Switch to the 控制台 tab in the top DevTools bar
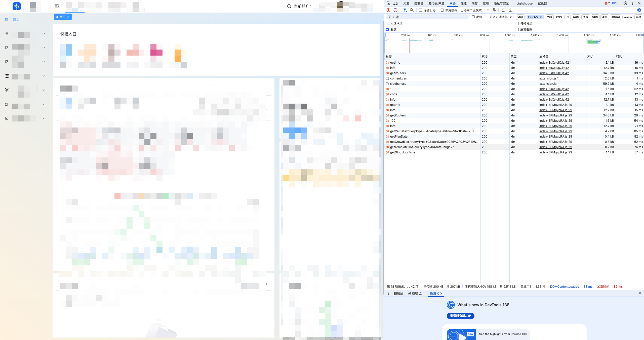This screenshot has width=644, height=340. [x=419, y=3]
